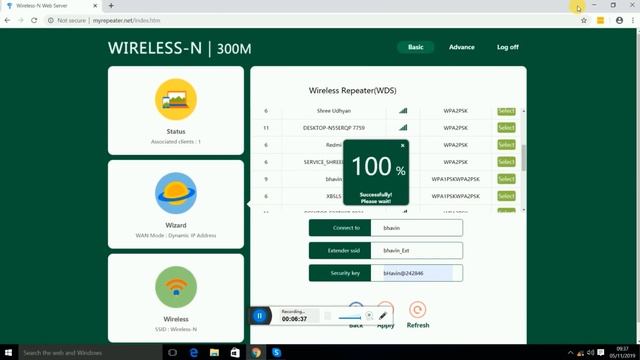Open File Explorer from taskbar

click(214, 352)
